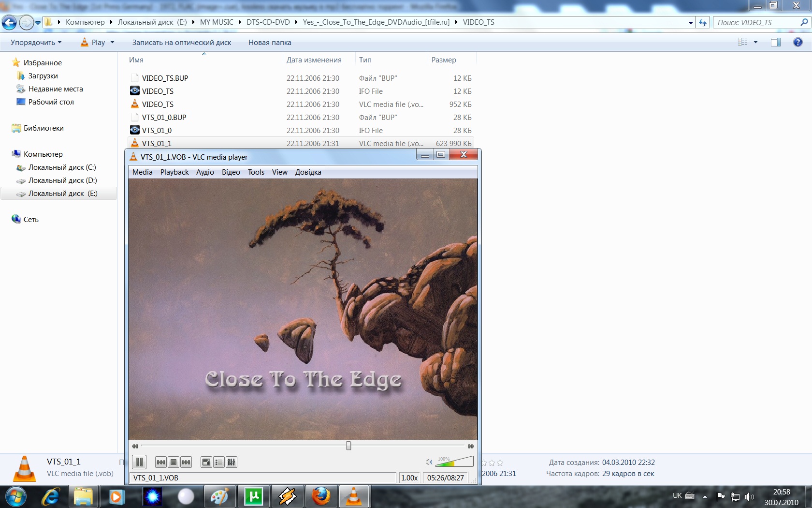Expand the view options dropdown arrow

755,43
